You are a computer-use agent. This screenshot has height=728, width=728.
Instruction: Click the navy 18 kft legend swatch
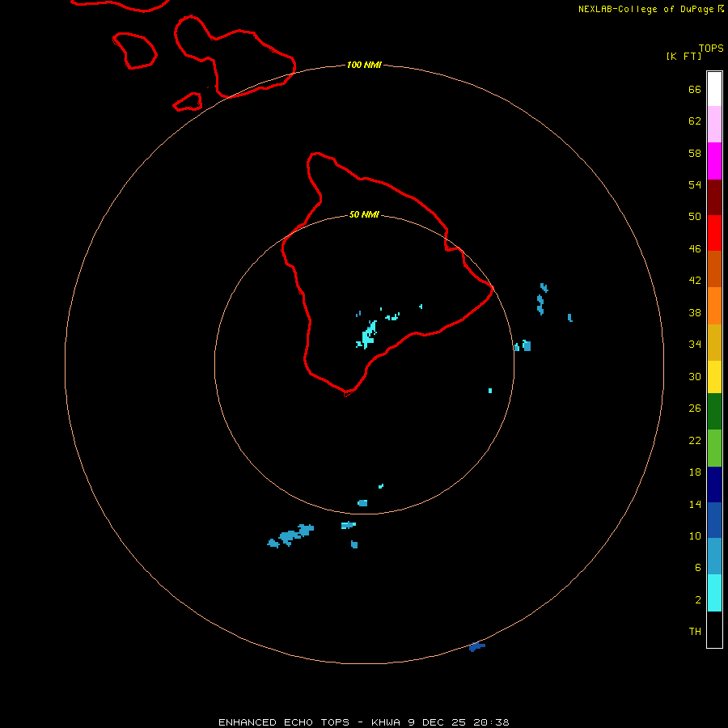tap(714, 485)
